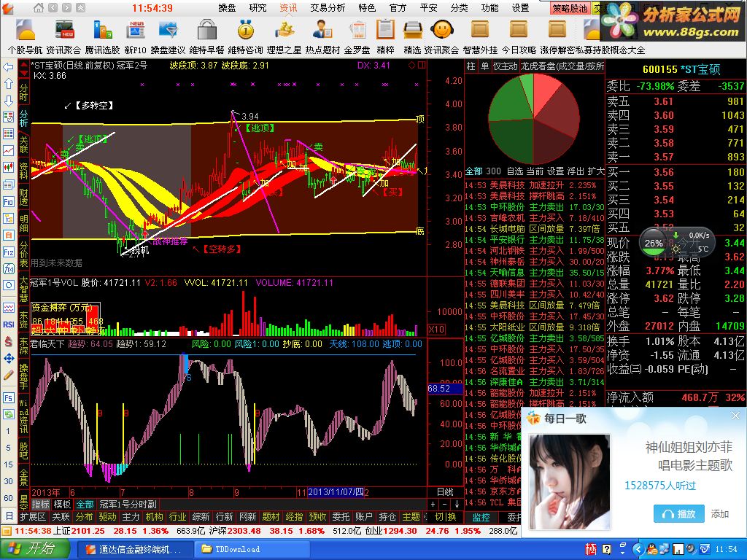Open the Windows 开始 start button
The height and width of the screenshot is (560, 747).
click(x=35, y=548)
